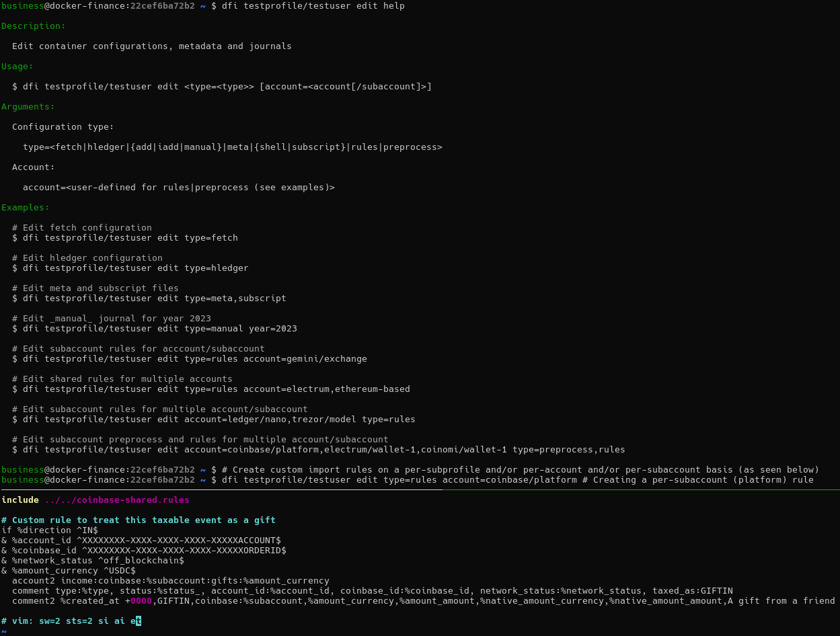Click the 'Custom rule to treat' comment line

(x=138, y=520)
